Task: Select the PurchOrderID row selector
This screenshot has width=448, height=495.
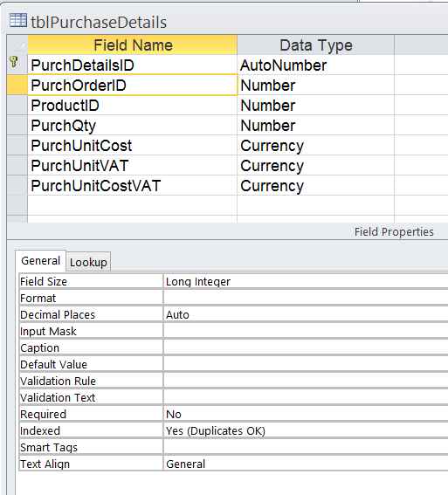Action: (17, 85)
